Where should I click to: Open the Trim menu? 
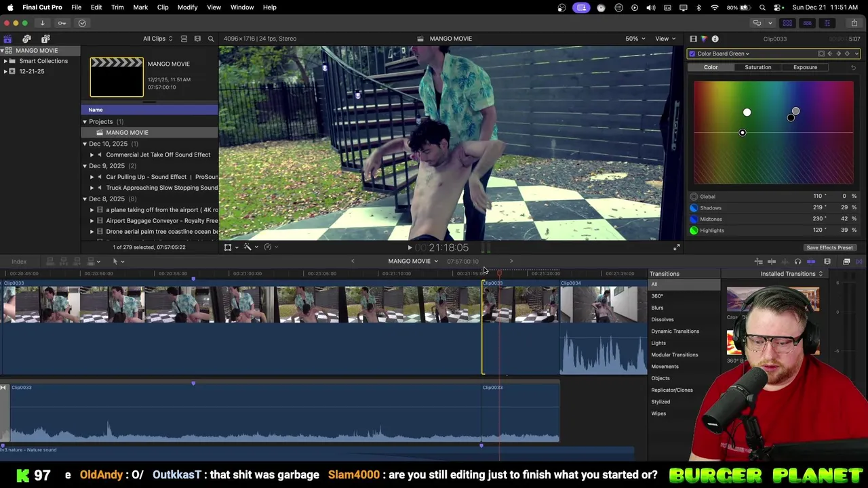(x=117, y=7)
